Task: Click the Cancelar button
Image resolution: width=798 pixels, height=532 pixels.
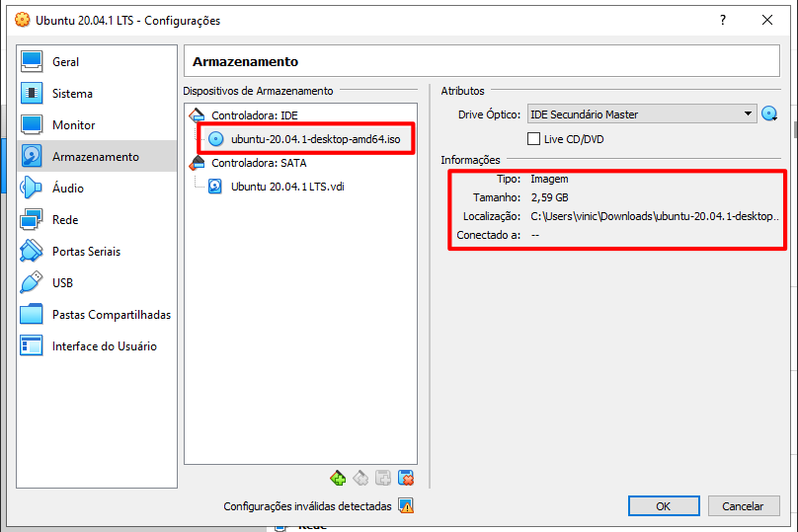Action: click(x=744, y=506)
